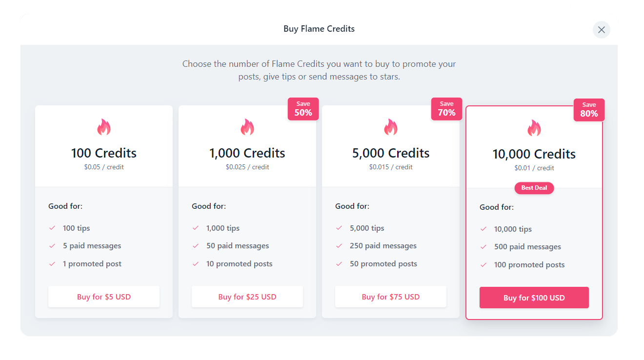
Task: Select the 1,000 Credits plan heading
Action: pyautogui.click(x=247, y=153)
